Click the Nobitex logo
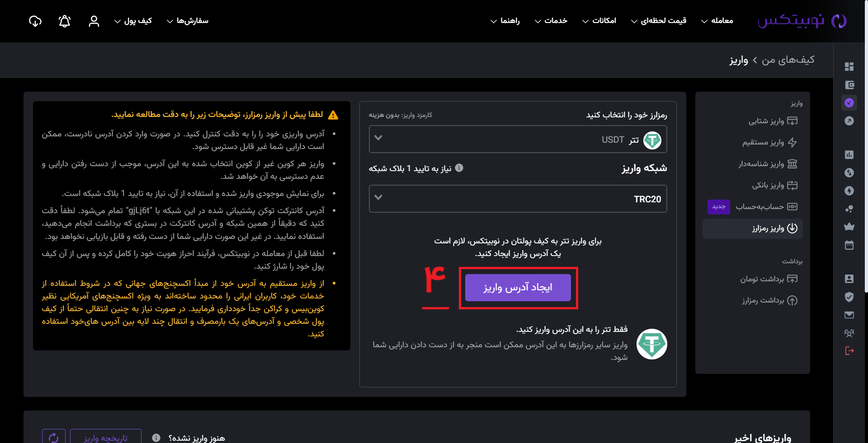The width and height of the screenshot is (868, 443). tap(802, 21)
